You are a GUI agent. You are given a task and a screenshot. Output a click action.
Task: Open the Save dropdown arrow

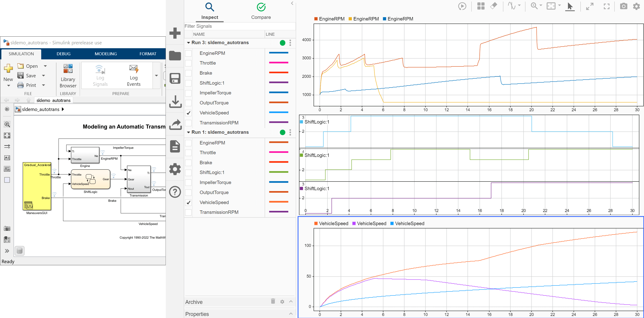[x=43, y=76]
